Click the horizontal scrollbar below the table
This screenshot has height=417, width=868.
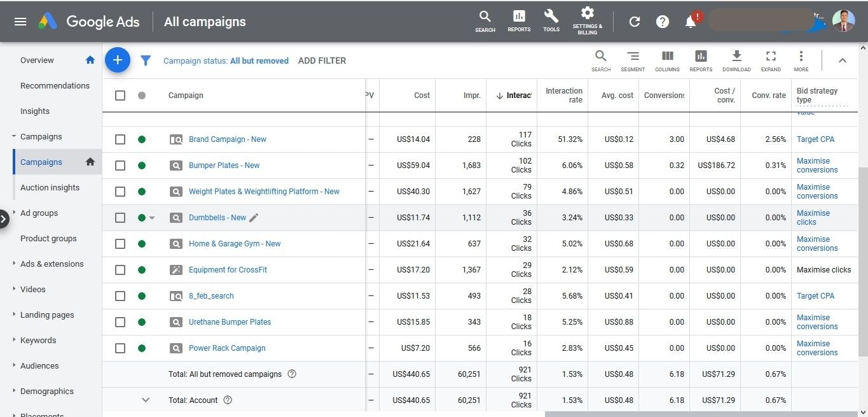pyautogui.click(x=699, y=414)
